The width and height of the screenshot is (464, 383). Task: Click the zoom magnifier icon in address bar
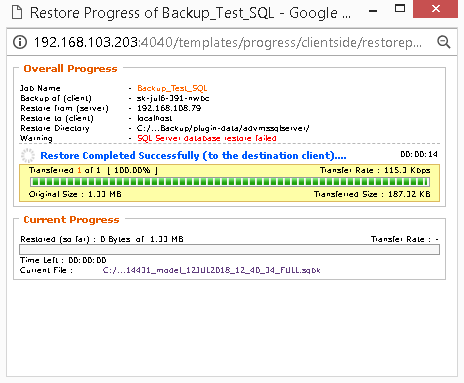(x=444, y=42)
